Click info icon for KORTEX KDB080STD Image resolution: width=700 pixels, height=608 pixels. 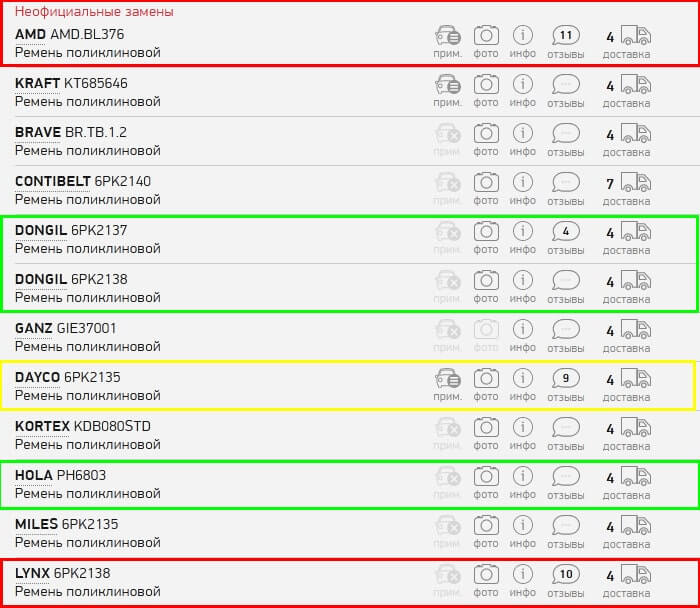(523, 428)
